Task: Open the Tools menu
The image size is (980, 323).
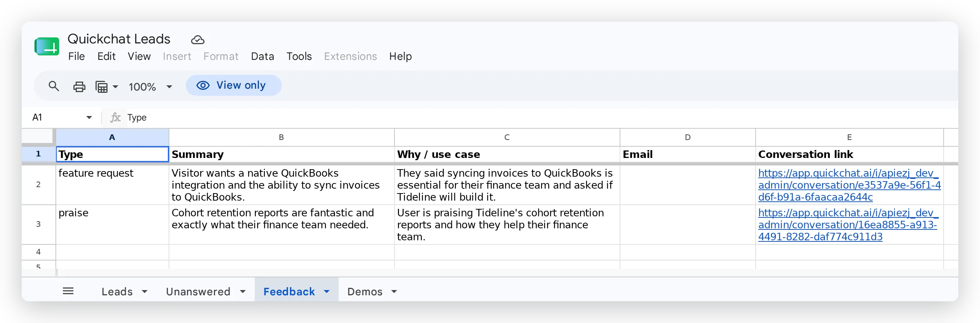Action: tap(299, 56)
